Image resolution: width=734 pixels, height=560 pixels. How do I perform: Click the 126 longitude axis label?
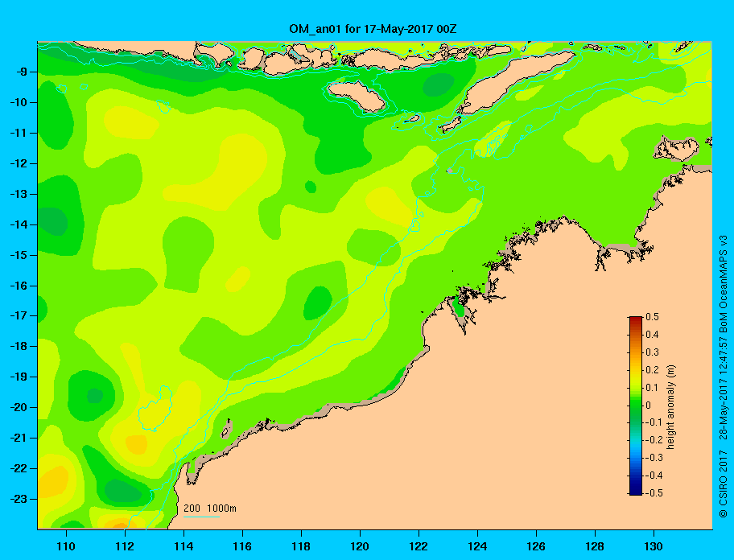[x=536, y=546]
